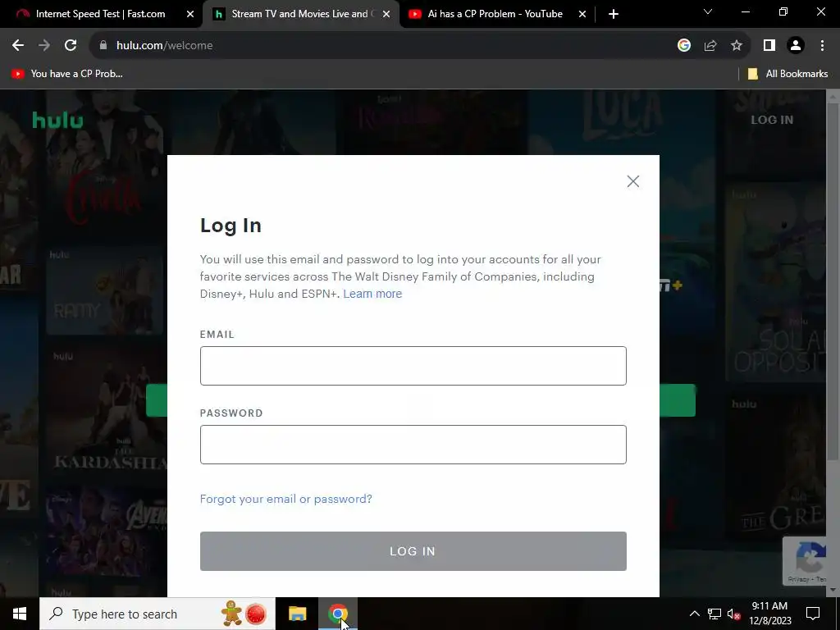
Task: Click the Chrome taskbar icon
Action: coord(337,614)
